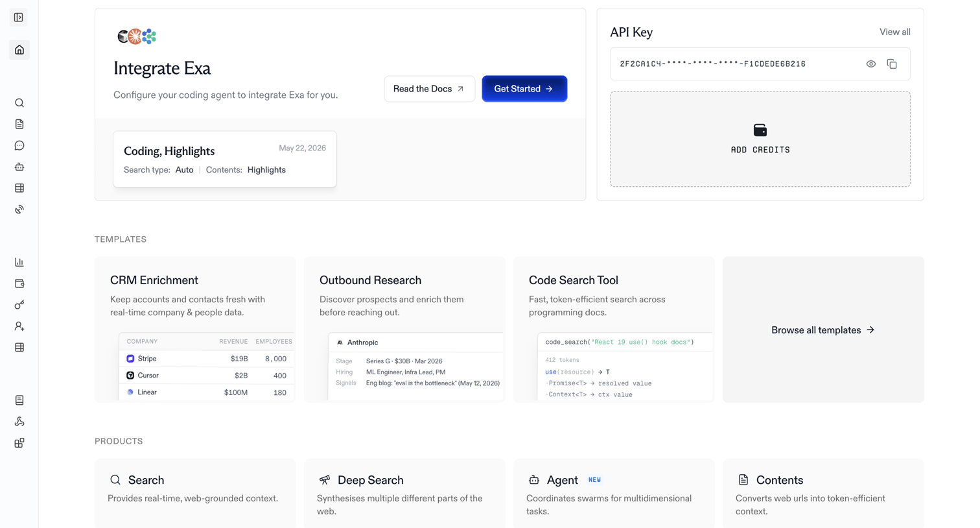Open the document page icon below sidebar search
The width and height of the screenshot is (980, 528).
coord(19,124)
